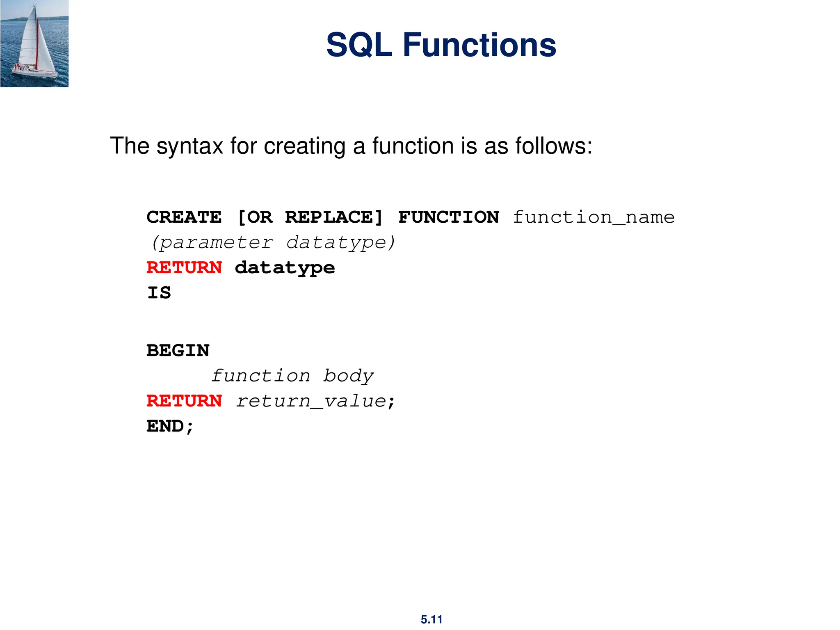This screenshot has height=630, width=840.
Task: Click the bold 'FUNCTION' keyword
Action: pos(449,217)
